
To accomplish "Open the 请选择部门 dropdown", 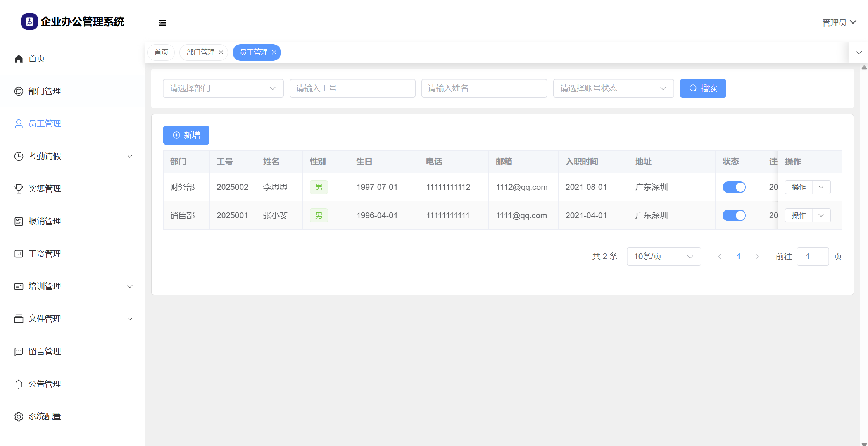I will [223, 88].
